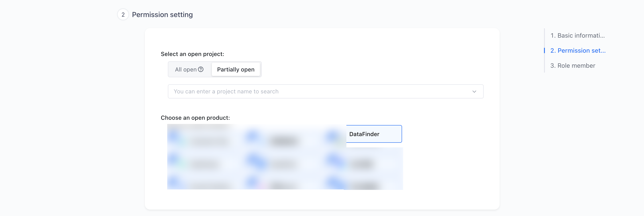Click the Permission setting heading
This screenshot has height=216, width=644.
162,14
